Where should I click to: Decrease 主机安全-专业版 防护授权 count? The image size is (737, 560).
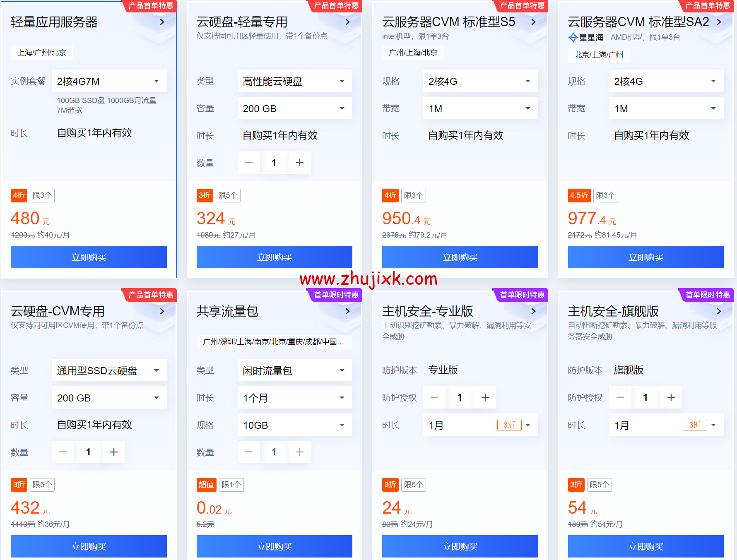[434, 397]
